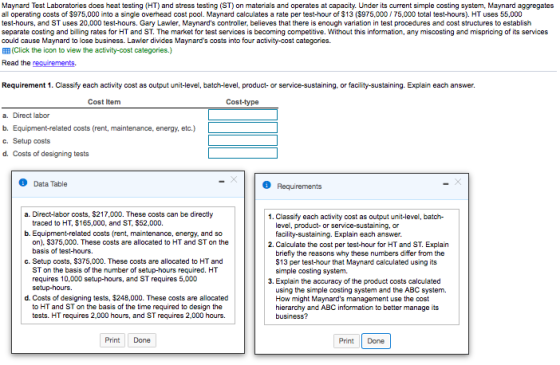Click Print in the Data Table dialog
Image resolution: width=560 pixels, height=365 pixels.
(x=112, y=340)
